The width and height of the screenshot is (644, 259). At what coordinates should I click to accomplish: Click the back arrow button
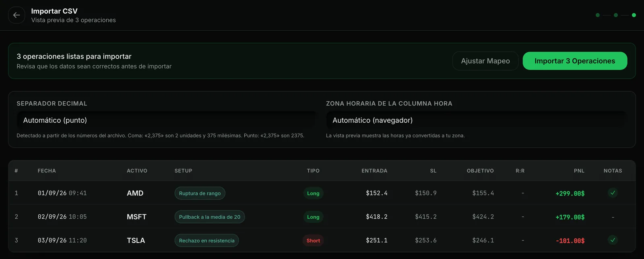coord(17,15)
